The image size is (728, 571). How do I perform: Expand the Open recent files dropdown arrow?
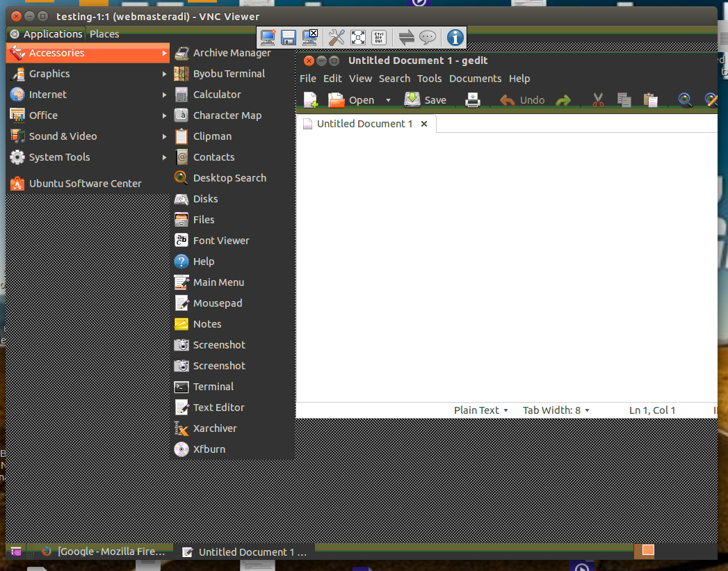pos(388,100)
